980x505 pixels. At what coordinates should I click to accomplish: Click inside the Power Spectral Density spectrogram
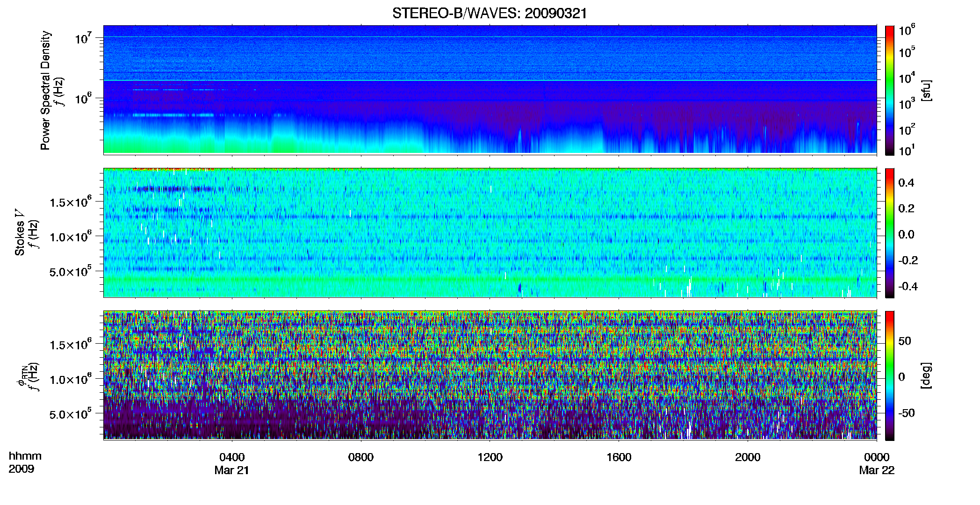(x=490, y=89)
